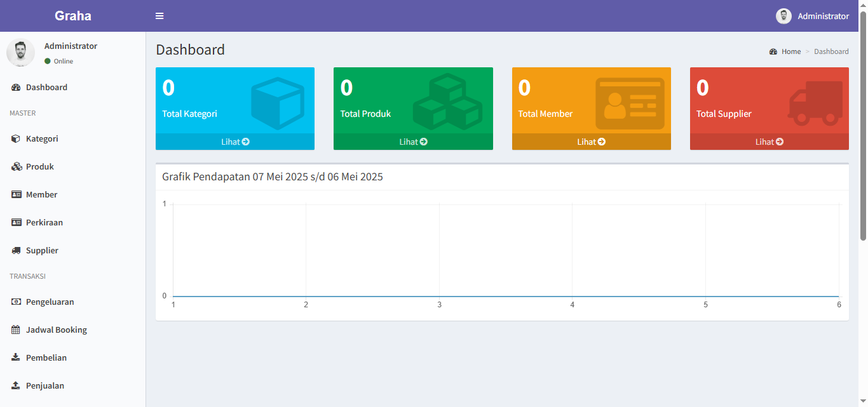868x407 pixels.
Task: Click Lihat link on Total Kategori card
Action: [x=235, y=142]
